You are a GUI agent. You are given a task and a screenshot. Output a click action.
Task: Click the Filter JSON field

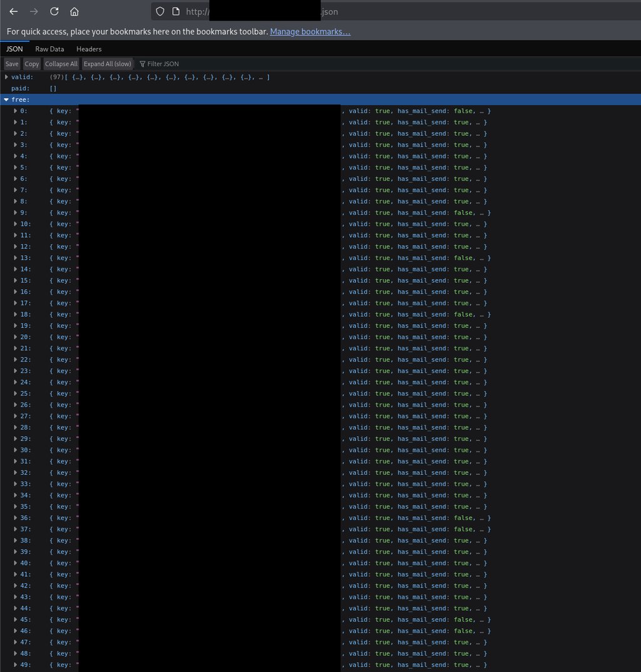[x=163, y=64]
